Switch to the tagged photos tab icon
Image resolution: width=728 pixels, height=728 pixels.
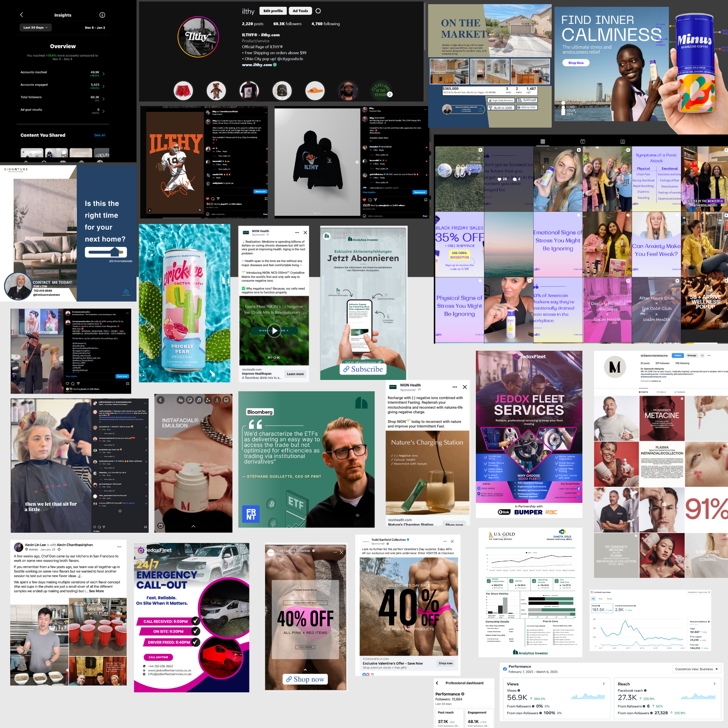click(x=623, y=141)
